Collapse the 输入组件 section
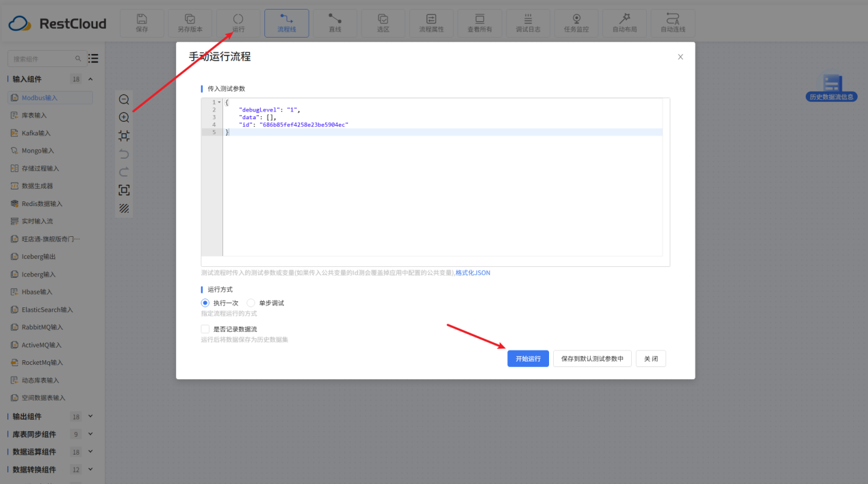 90,79
